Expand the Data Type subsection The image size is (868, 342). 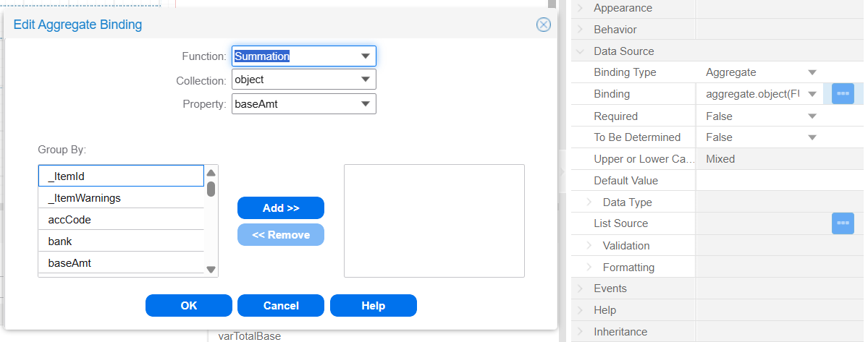(x=589, y=202)
